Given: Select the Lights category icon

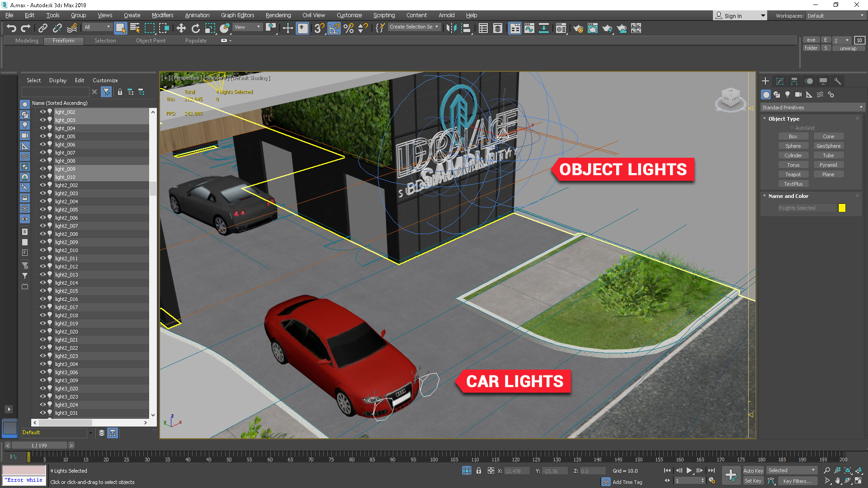Looking at the screenshot, I should pyautogui.click(x=788, y=94).
